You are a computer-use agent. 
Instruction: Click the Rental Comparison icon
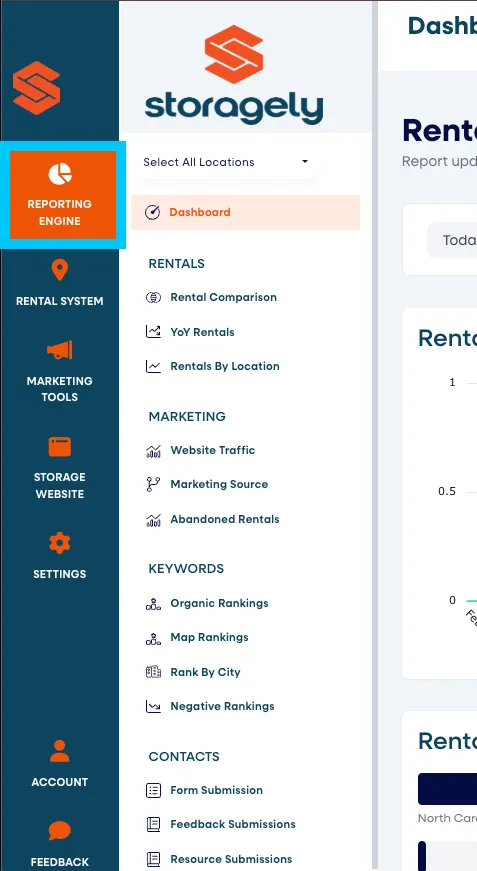tap(153, 297)
